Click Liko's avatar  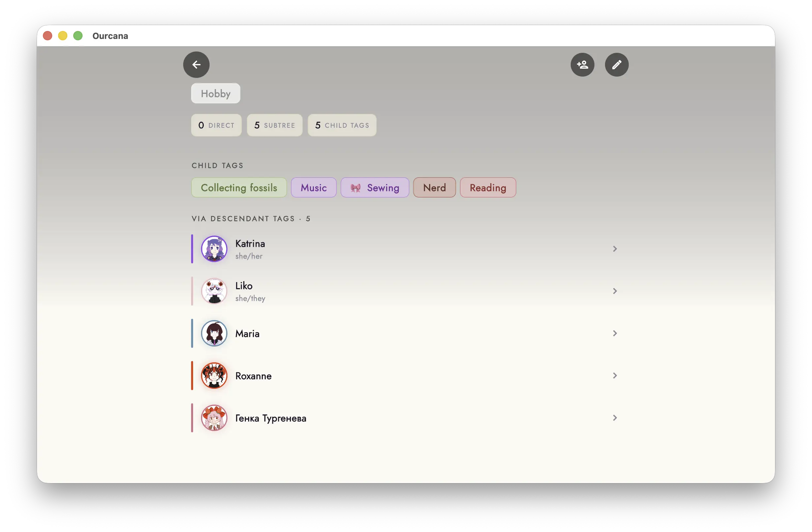(214, 291)
